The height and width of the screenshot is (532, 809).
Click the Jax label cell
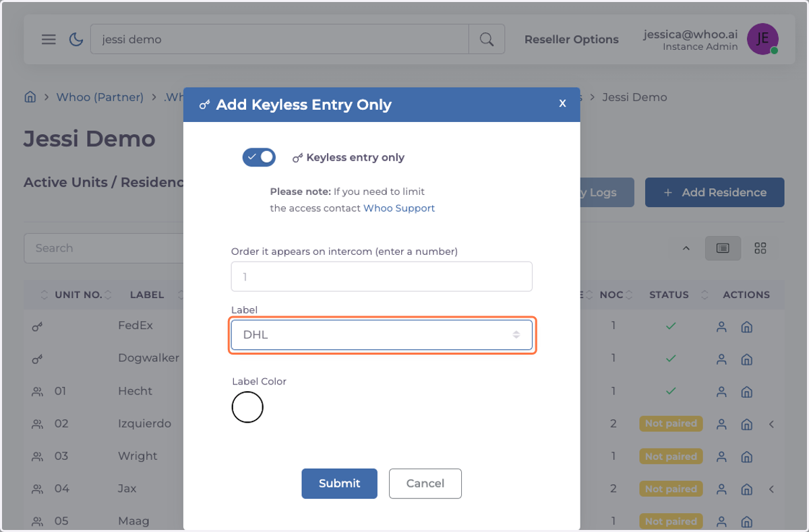(128, 488)
